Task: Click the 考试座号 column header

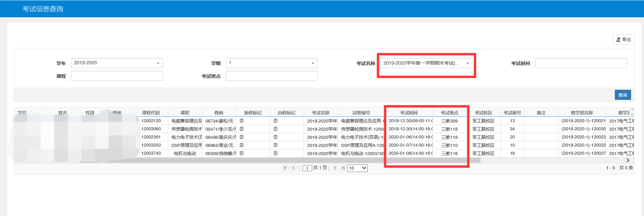Action: pos(512,113)
